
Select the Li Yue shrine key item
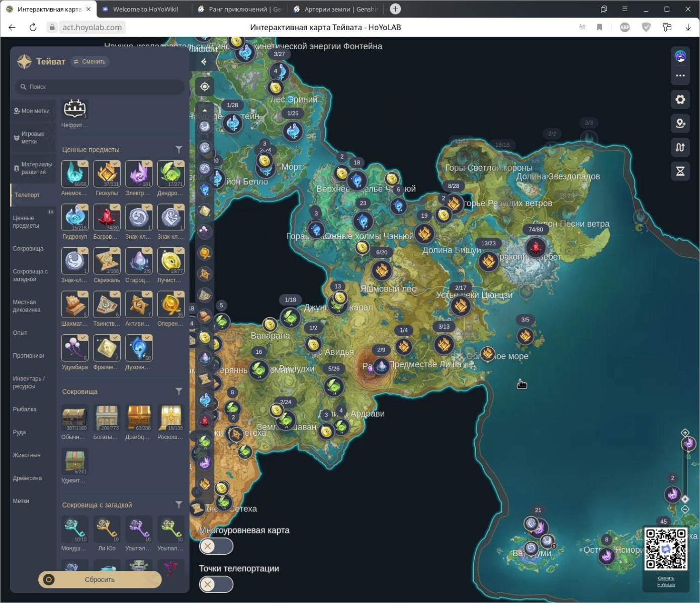point(107,530)
